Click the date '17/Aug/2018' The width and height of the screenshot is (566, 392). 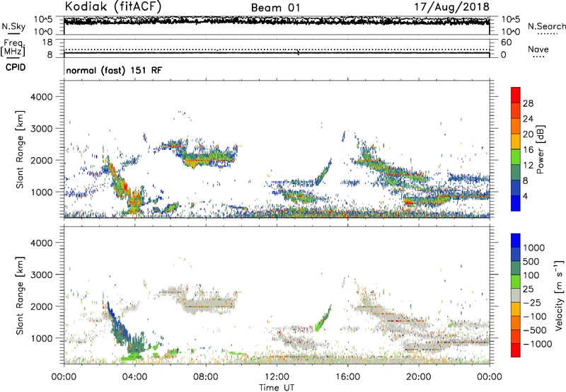(451, 7)
